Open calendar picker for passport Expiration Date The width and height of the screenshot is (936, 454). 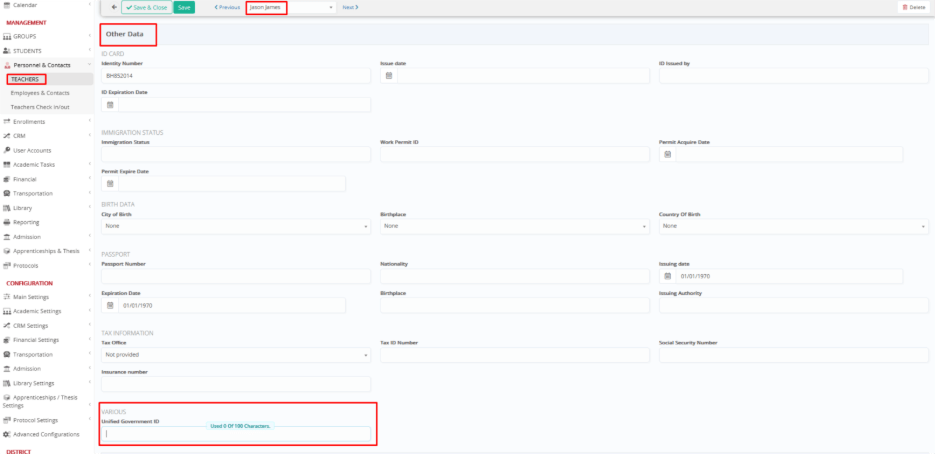point(110,305)
